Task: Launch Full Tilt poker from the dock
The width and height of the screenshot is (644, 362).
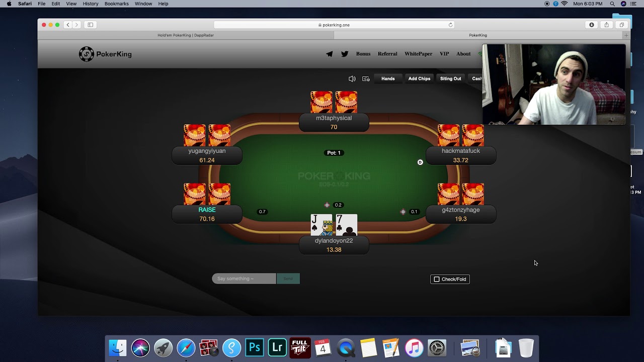Action: 300,347
